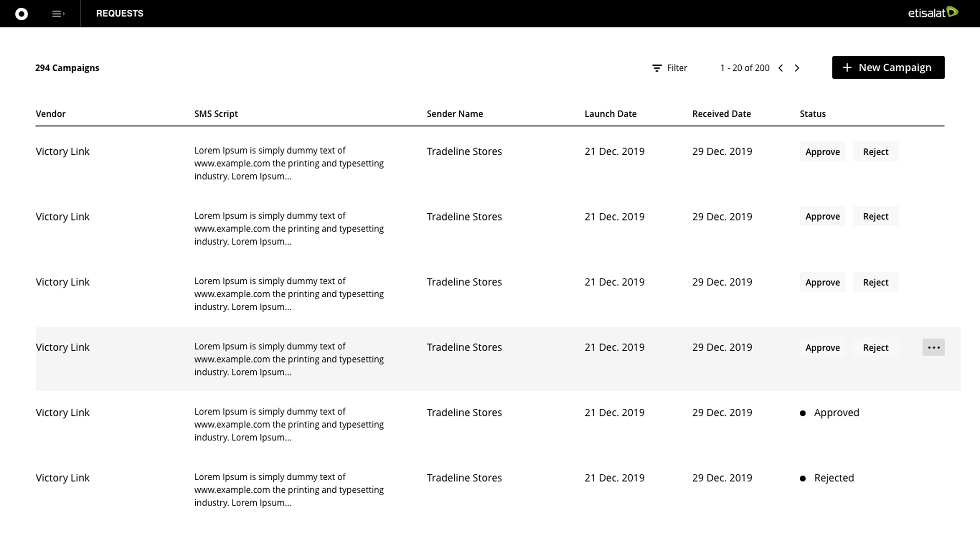Reject the first campaign request
This screenshot has height=551, width=980.
[875, 151]
